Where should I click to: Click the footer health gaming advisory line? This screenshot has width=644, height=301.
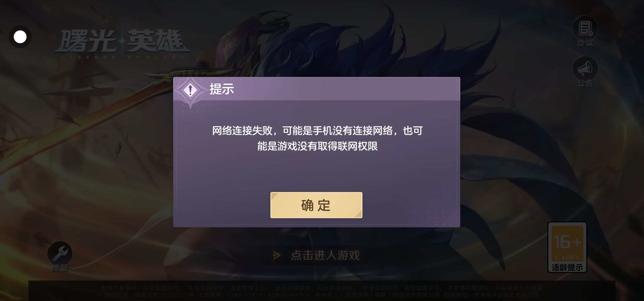(322, 288)
